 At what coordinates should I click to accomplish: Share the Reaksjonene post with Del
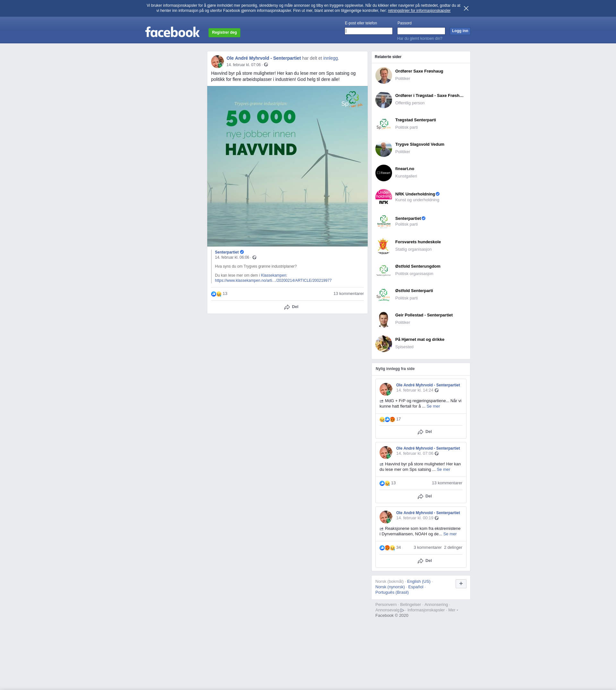point(424,561)
